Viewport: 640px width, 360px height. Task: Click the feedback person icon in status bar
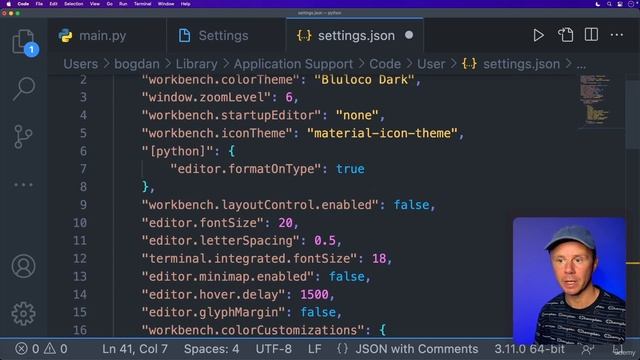587,349
